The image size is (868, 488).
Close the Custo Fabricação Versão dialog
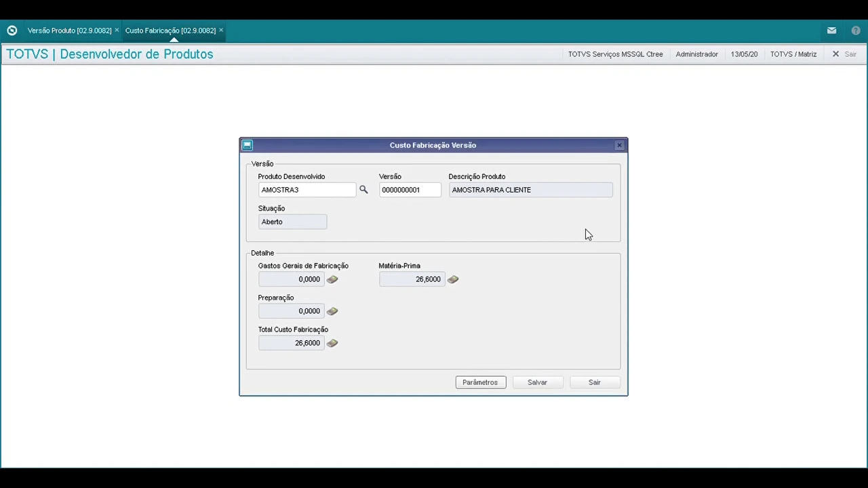pyautogui.click(x=619, y=145)
